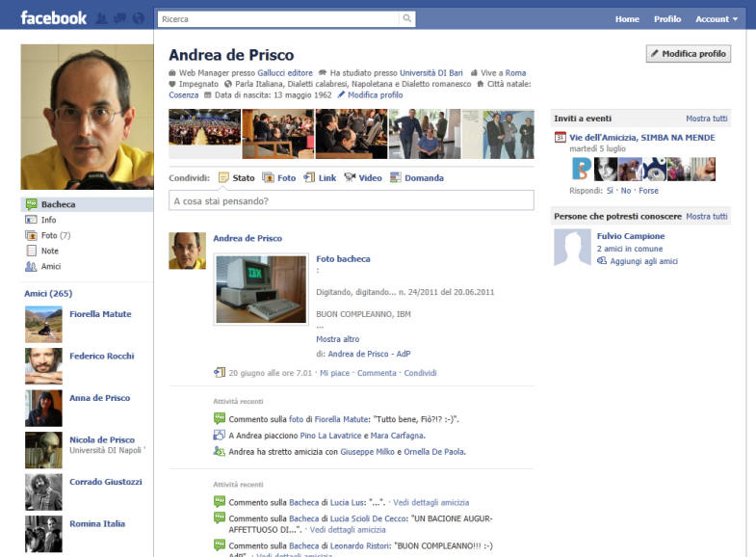Viewport: 756px width, 557px height.
Task: Open the IBM computer photo thumbnail
Action: (x=261, y=289)
